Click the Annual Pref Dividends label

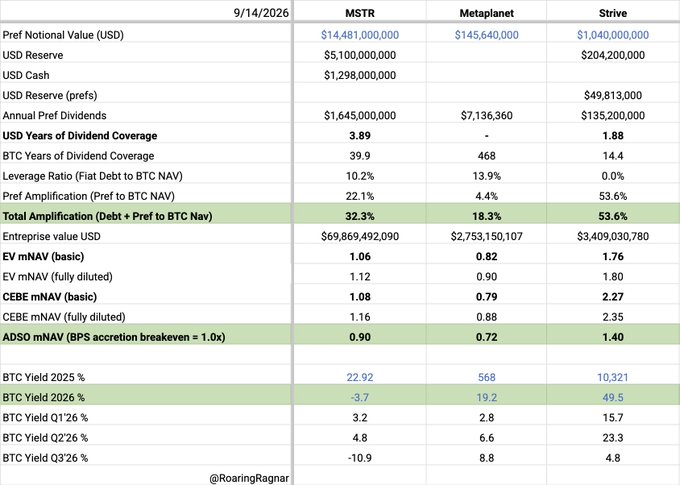pyautogui.click(x=54, y=115)
